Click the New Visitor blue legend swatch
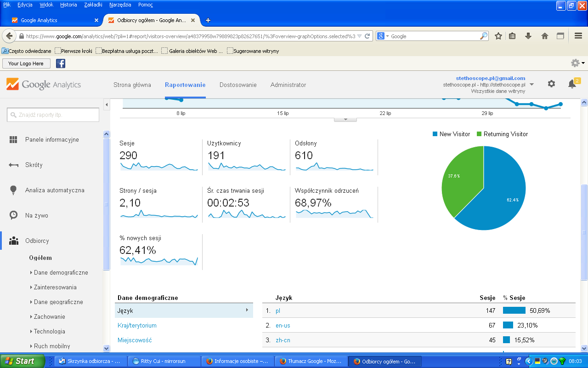Viewport: 588px width, 368px height. point(435,134)
